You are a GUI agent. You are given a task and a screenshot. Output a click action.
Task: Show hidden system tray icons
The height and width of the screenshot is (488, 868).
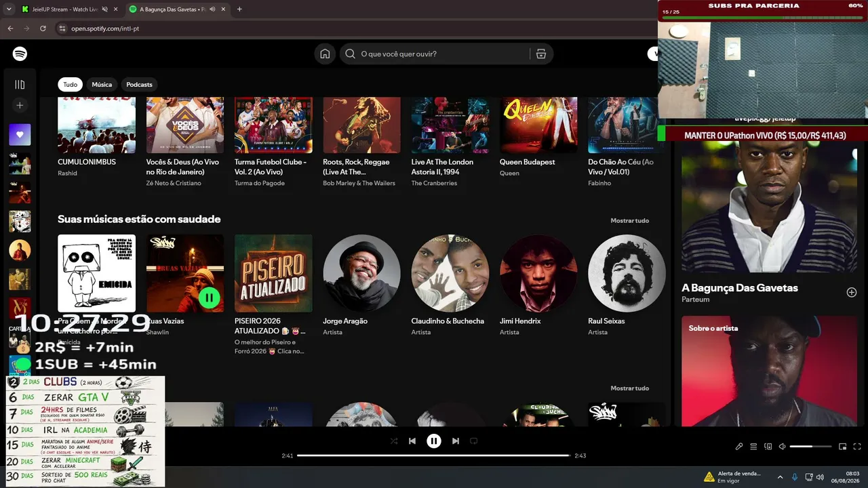pyautogui.click(x=780, y=477)
